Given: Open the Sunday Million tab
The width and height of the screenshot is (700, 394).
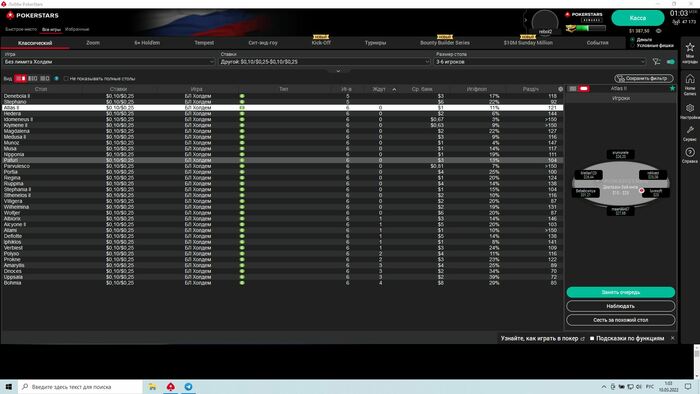Looking at the screenshot, I should click(x=528, y=43).
